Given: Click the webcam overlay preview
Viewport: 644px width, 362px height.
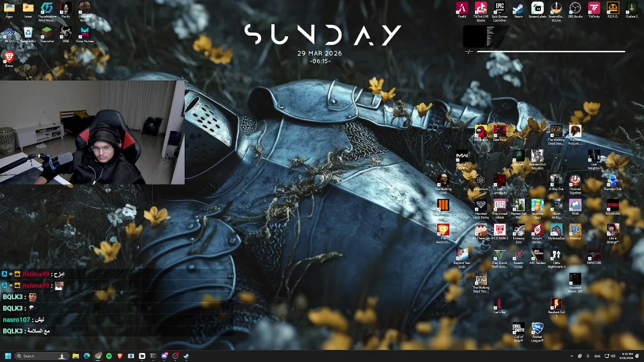Looking at the screenshot, I should coord(92,132).
